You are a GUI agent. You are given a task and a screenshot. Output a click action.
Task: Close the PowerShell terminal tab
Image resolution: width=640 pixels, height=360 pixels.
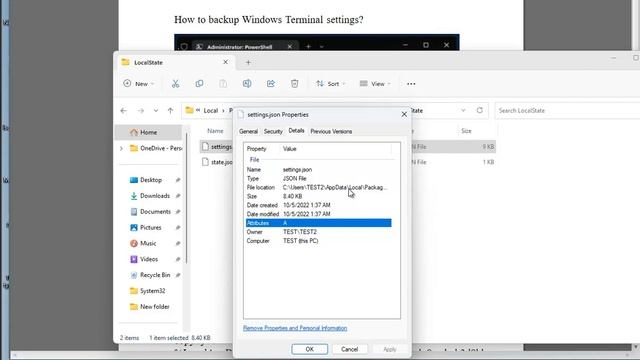(289, 47)
